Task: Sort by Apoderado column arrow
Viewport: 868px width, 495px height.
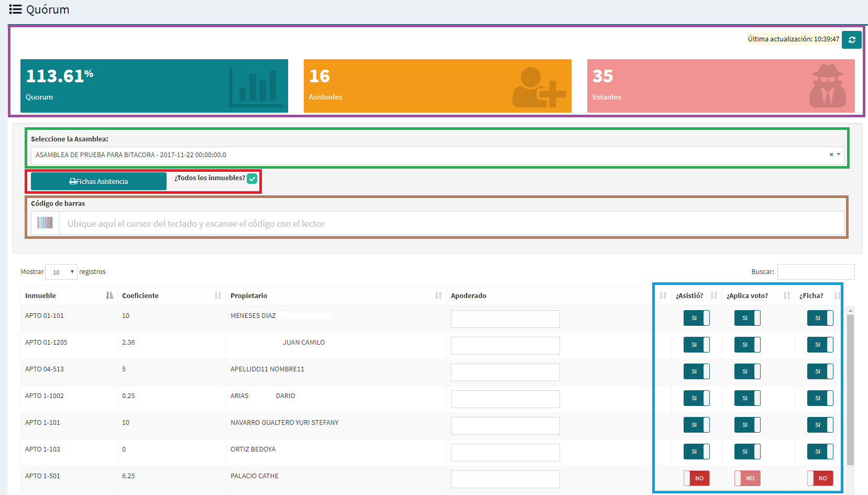Action: pos(663,295)
